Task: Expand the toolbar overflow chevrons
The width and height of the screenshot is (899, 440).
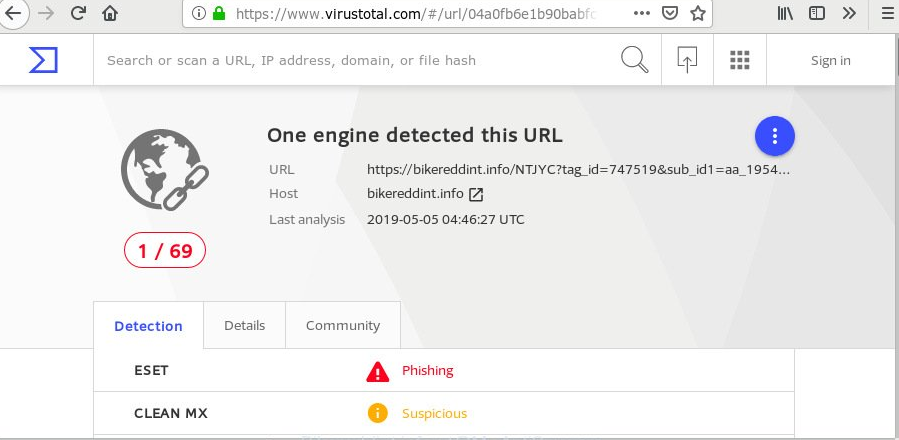Action: coord(849,14)
